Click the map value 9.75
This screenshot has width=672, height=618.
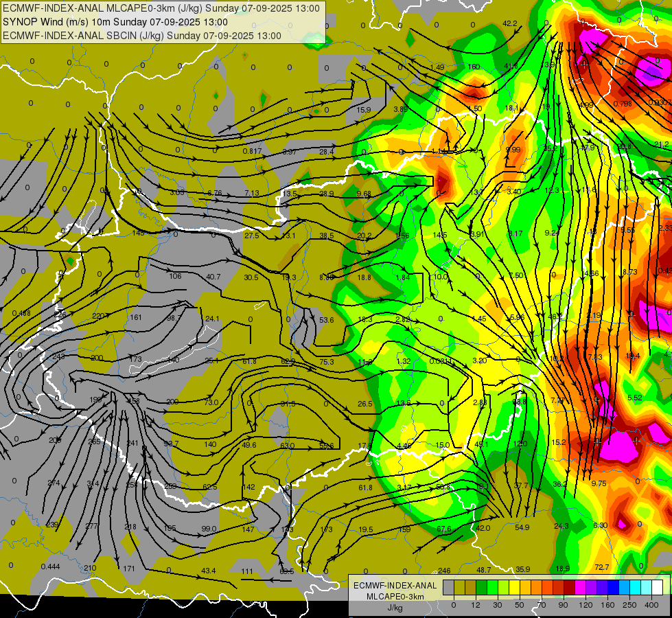point(599,483)
